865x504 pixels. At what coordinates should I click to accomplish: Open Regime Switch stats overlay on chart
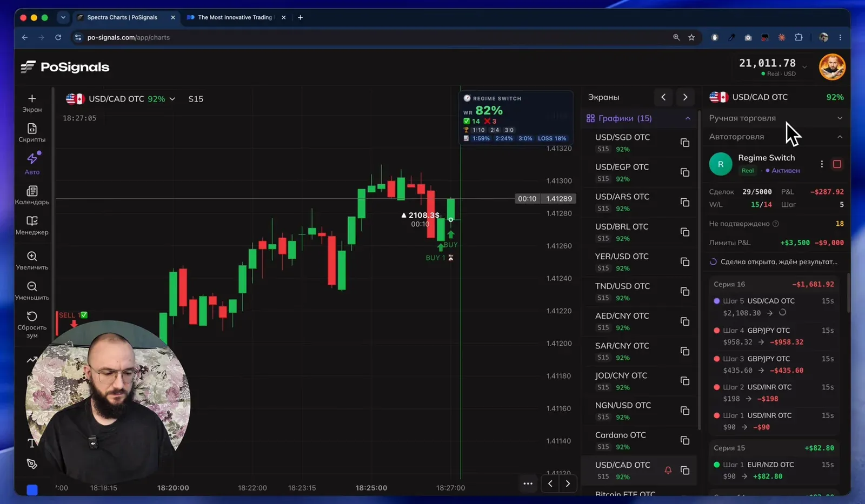tap(515, 118)
